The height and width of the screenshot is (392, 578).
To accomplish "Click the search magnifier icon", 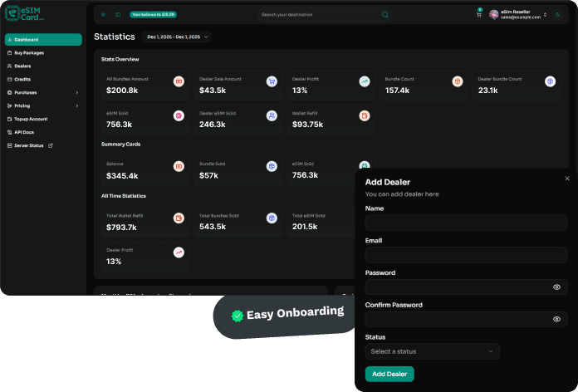I will (x=385, y=14).
